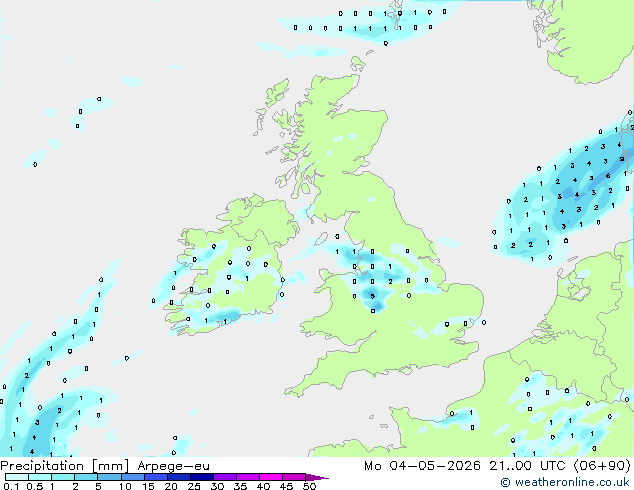
Task: Click the '30' legend scale label
Action: point(217,486)
